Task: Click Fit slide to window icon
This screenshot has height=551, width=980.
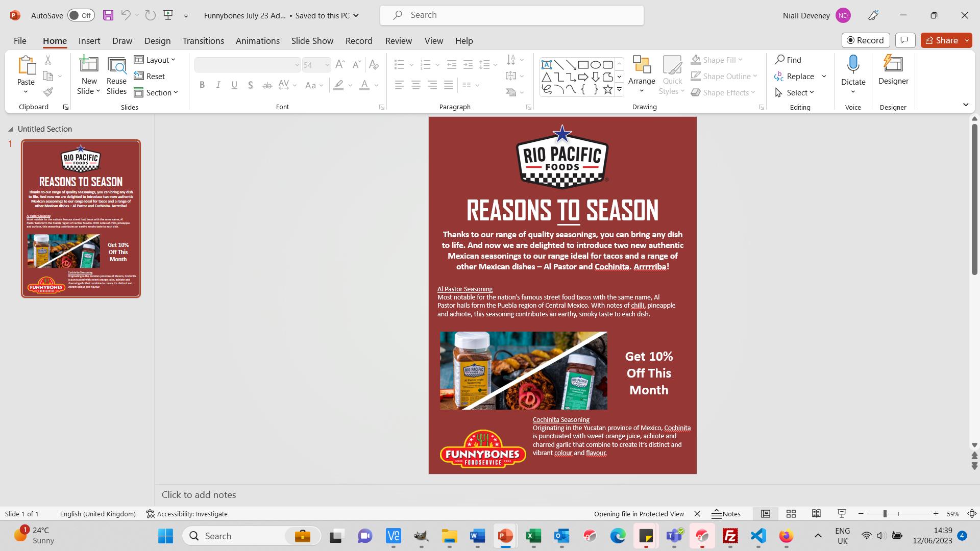Action: pyautogui.click(x=972, y=514)
